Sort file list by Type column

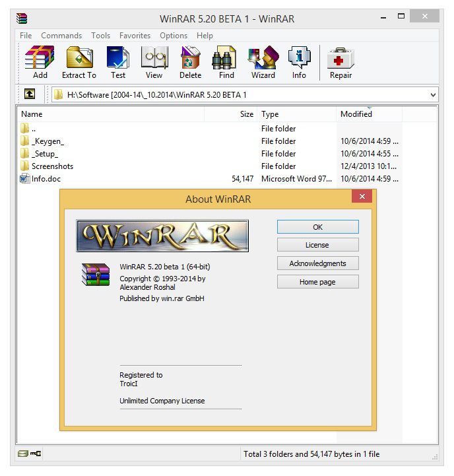click(297, 114)
